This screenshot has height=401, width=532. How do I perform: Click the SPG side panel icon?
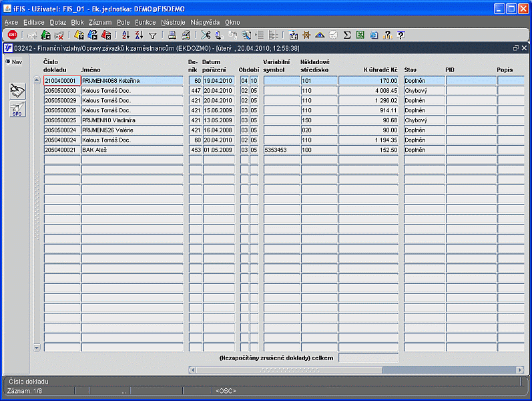(x=17, y=109)
